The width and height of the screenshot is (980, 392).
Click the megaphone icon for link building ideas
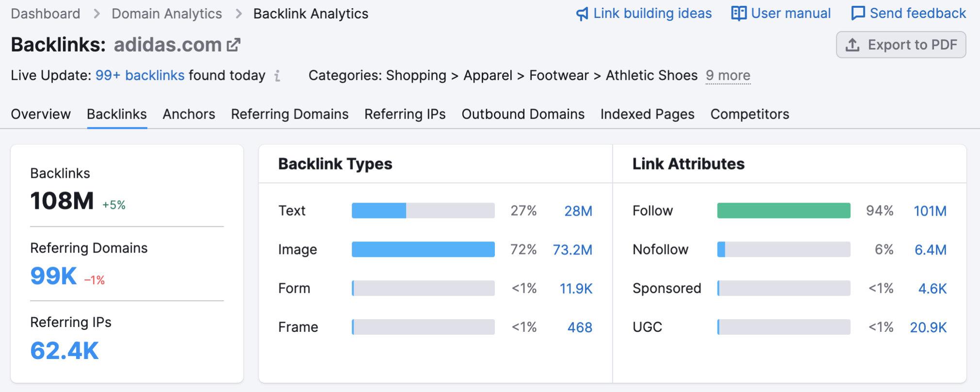pyautogui.click(x=582, y=14)
